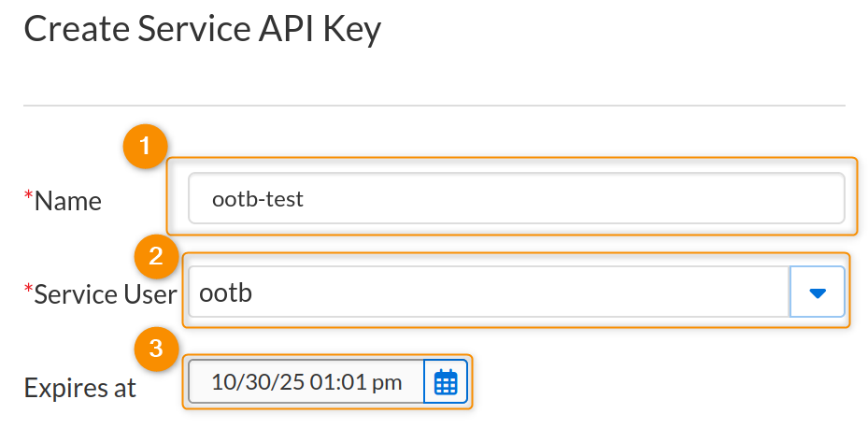Click the orange badge numbered 1
Image resolution: width=868 pixels, height=428 pixels.
(x=145, y=148)
